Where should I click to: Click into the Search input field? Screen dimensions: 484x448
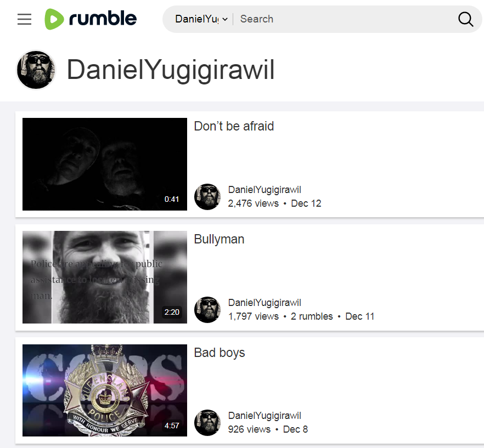[346, 19]
